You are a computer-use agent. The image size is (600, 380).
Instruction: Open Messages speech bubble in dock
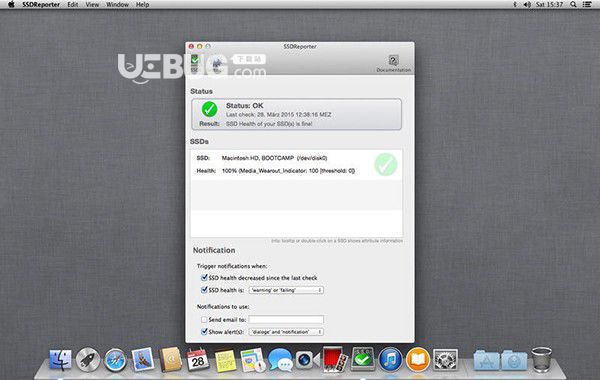coord(280,360)
